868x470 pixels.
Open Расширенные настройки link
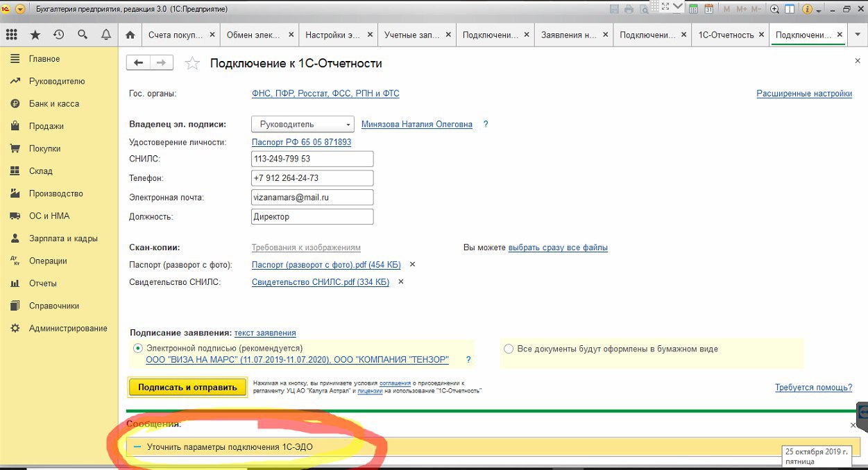804,94
